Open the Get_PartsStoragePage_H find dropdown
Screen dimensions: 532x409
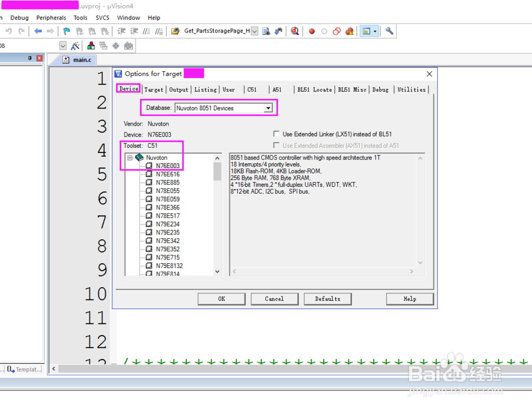coord(254,31)
